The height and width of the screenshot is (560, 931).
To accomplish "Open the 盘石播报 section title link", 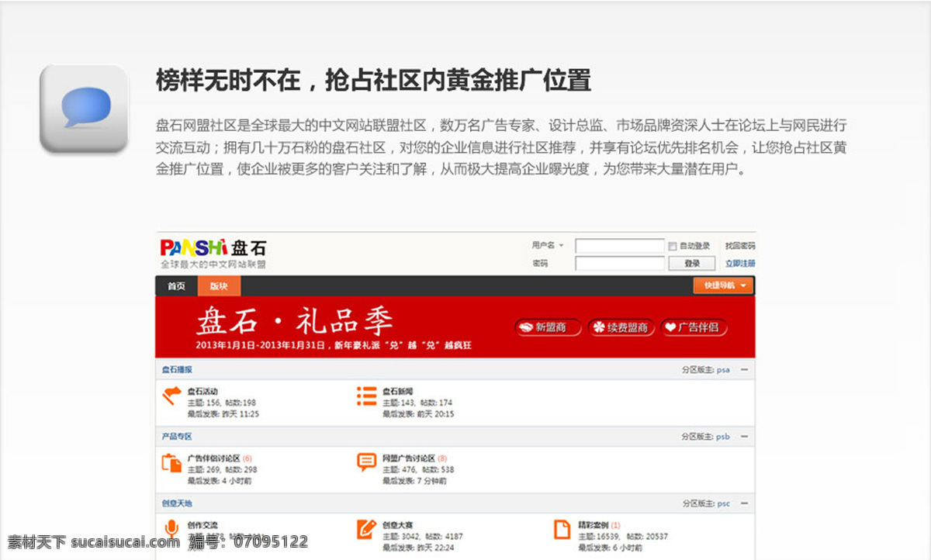I will coord(177,370).
